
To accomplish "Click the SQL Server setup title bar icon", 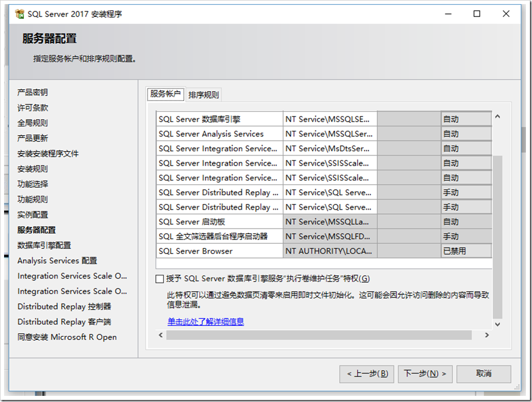I will pos(20,14).
